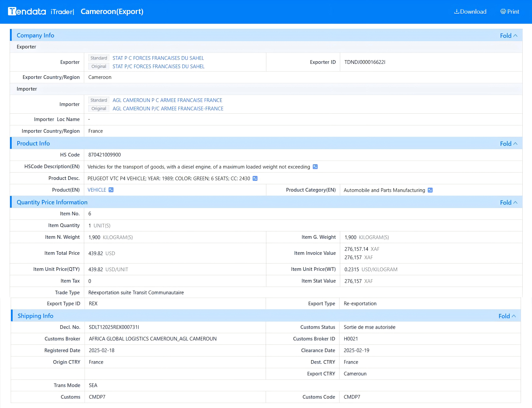Select Clearance Date 2025-02-19
Viewport: 532px width, 408px height.
point(357,350)
